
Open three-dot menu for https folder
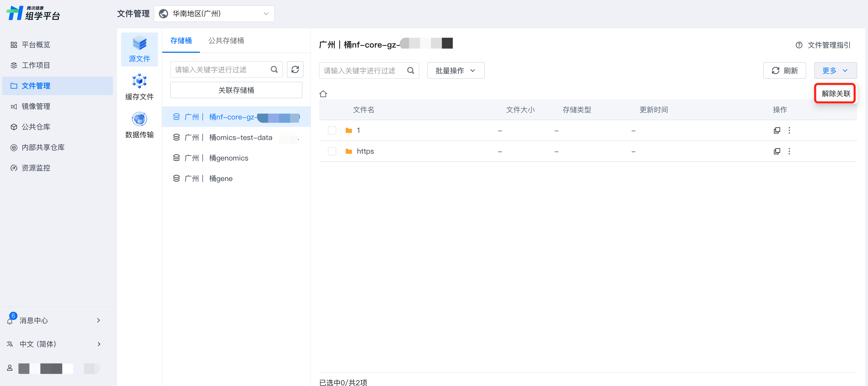click(789, 151)
